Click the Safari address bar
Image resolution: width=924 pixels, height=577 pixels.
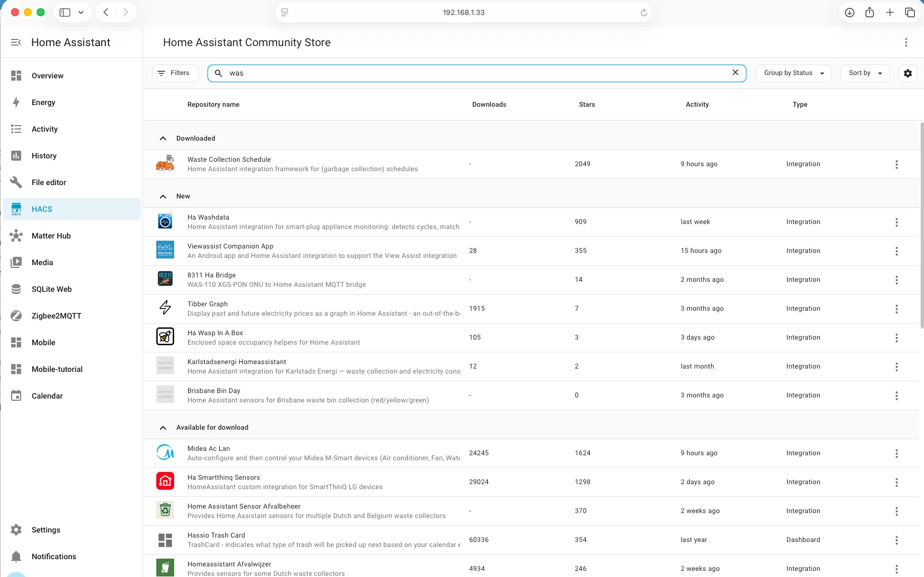[463, 12]
